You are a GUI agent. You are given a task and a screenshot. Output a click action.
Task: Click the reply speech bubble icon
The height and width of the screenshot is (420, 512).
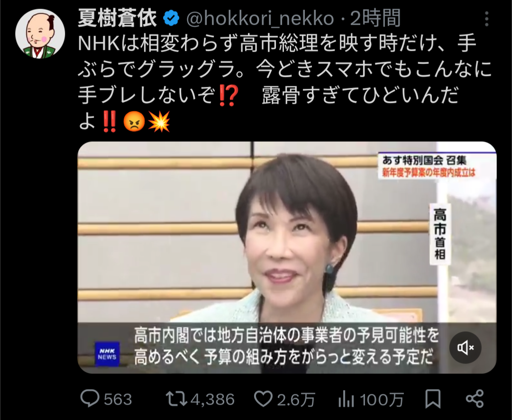click(x=90, y=398)
